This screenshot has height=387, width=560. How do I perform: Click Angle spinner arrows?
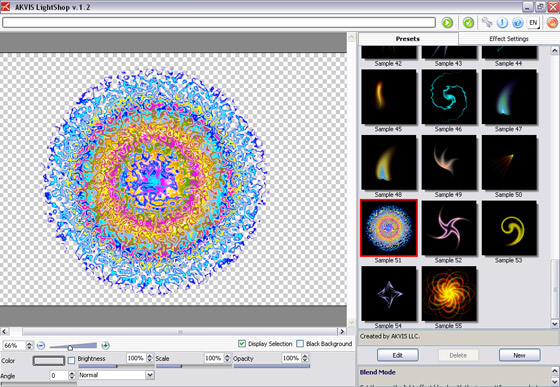pyautogui.click(x=72, y=375)
